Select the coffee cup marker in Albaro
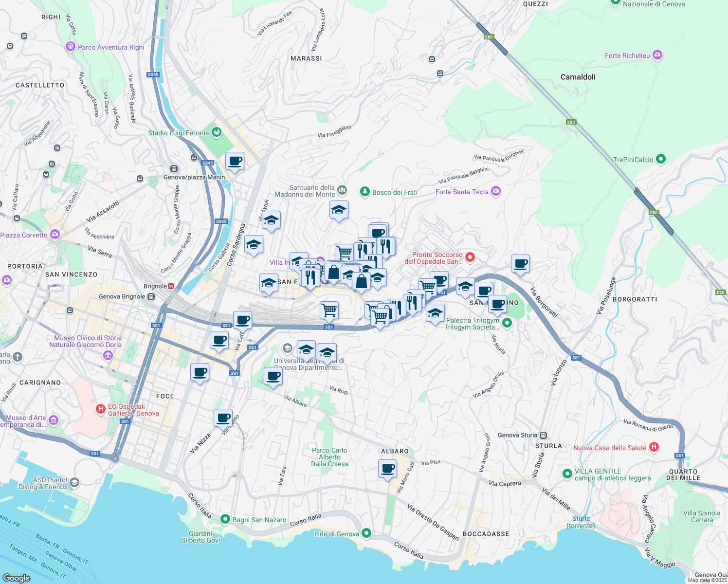This screenshot has height=584, width=728. [x=387, y=468]
